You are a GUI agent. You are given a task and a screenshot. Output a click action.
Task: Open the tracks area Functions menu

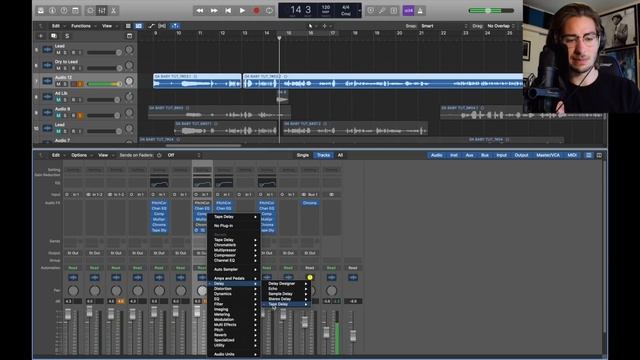tap(81, 26)
